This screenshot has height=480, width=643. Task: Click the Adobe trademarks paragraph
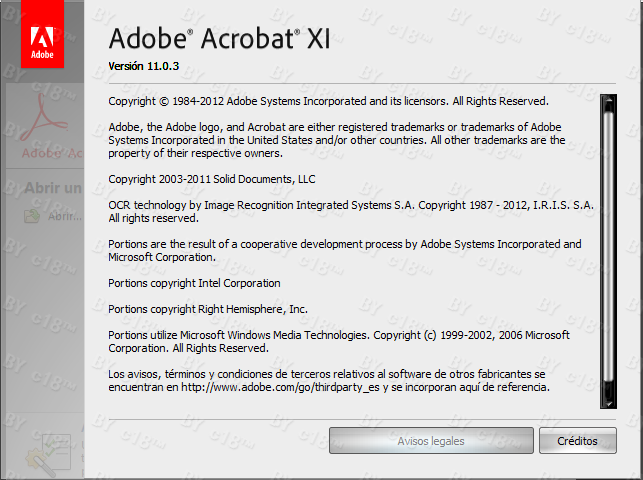click(336, 140)
